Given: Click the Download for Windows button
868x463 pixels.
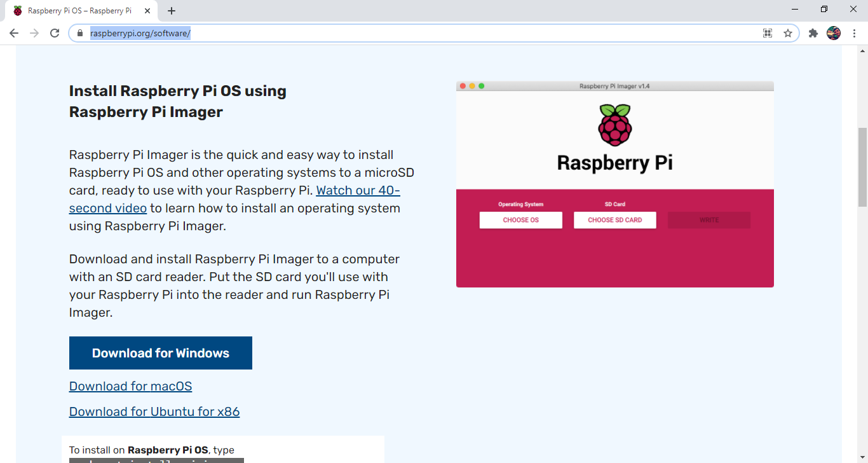Looking at the screenshot, I should 161,353.
